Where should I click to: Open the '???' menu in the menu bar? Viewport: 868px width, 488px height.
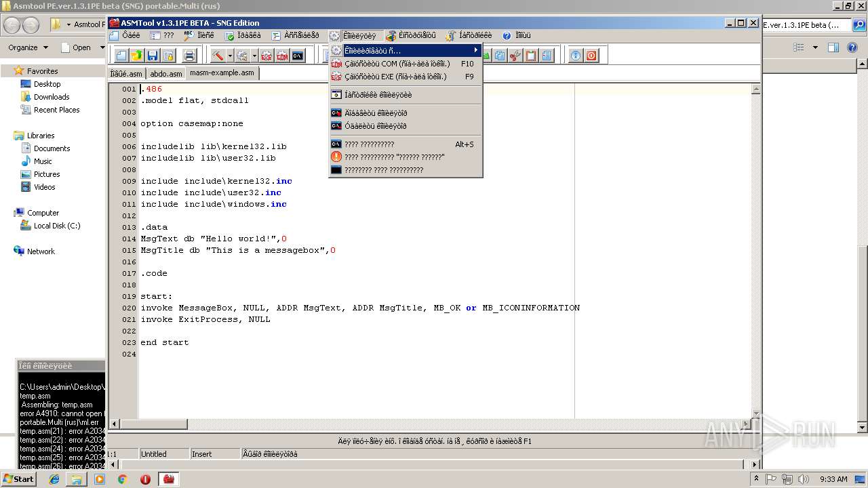(162, 35)
